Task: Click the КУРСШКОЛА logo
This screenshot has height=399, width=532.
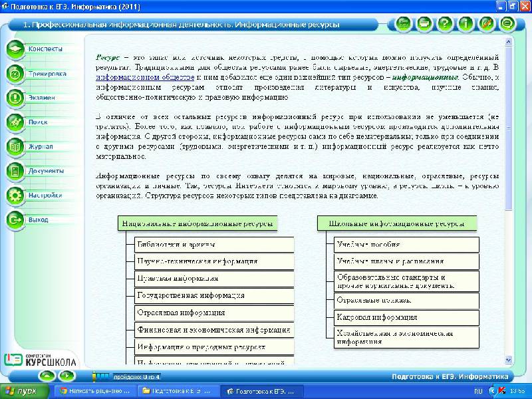Action: [40, 360]
